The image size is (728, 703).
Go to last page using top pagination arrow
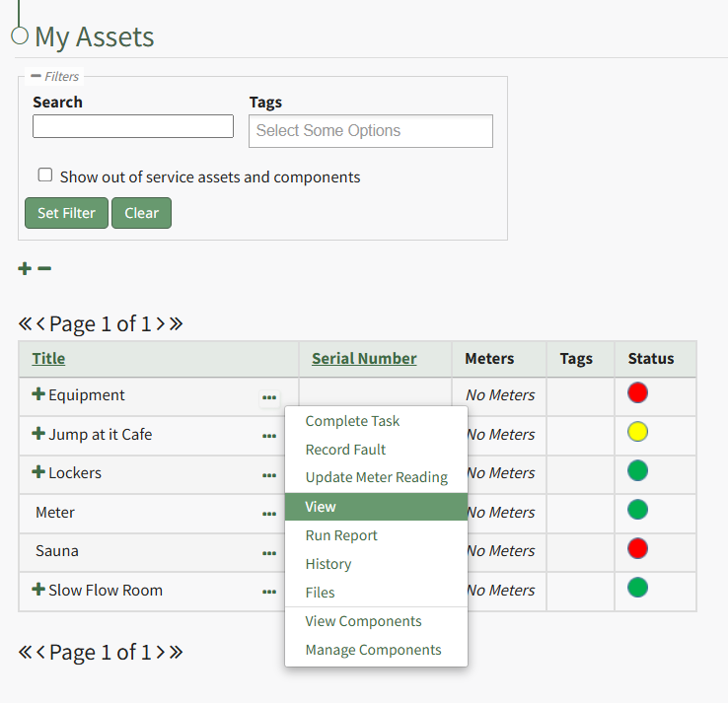tap(177, 323)
